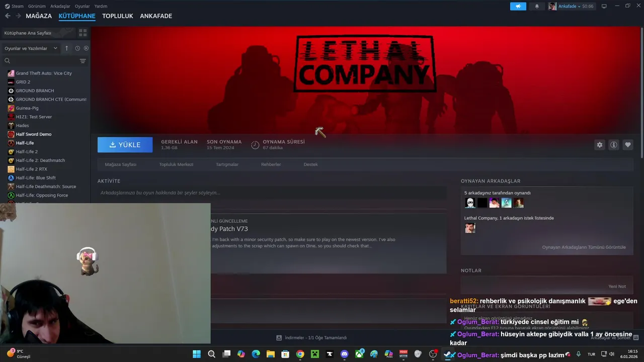Go back with the left arrow
The width and height of the screenshot is (644, 362).
[x=8, y=16]
